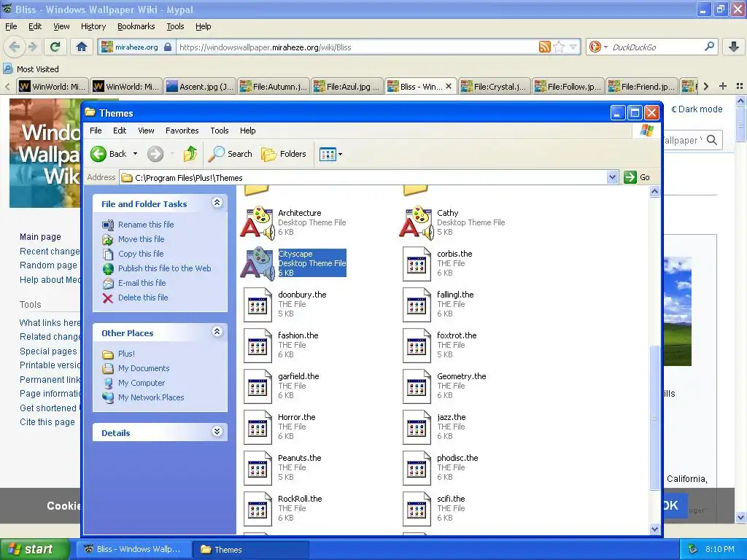Switch to the File:Autumn.jpg browser tab
Image resolution: width=747 pixels, height=560 pixels.
274,86
